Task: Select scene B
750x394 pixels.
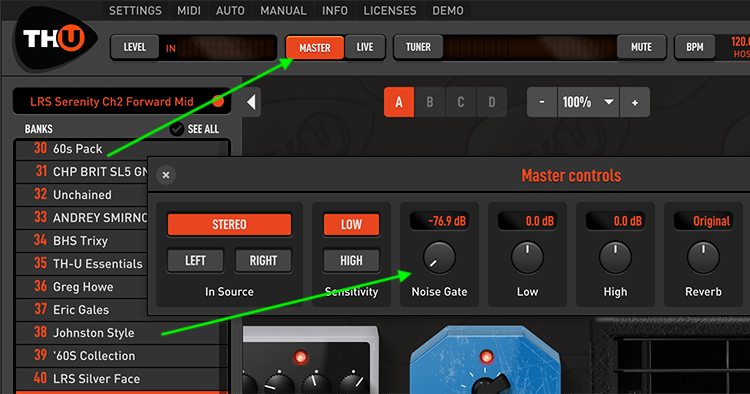Action: tap(430, 102)
